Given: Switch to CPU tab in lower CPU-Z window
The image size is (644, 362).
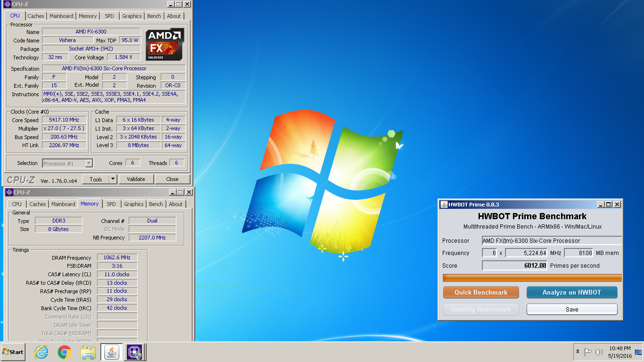Looking at the screenshot, I should (17, 204).
